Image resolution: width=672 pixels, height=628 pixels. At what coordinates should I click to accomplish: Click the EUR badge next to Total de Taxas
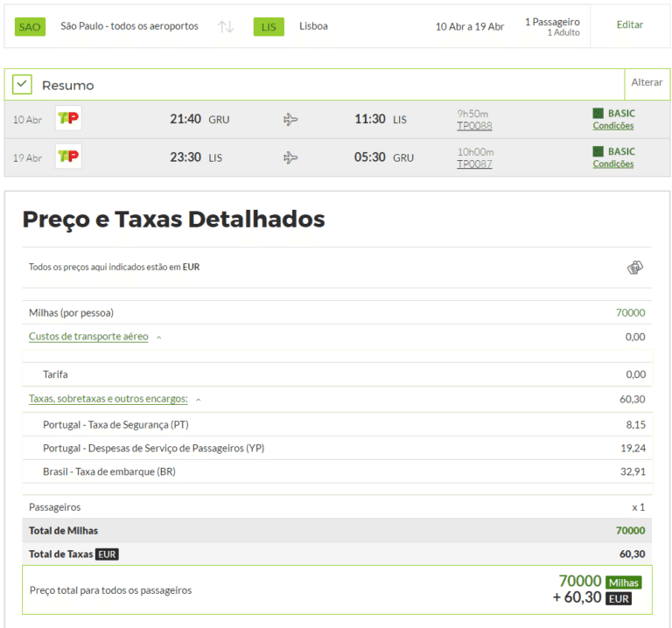[107, 554]
